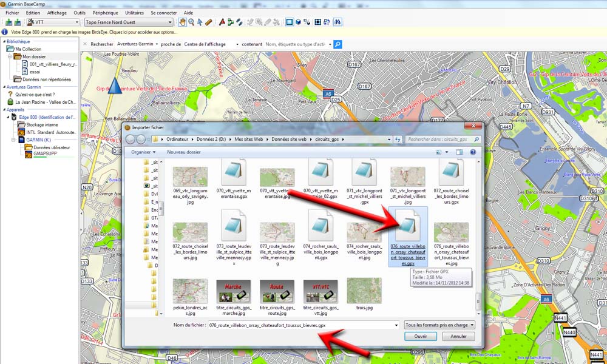Click the send-to-device toolbar icon
The height and width of the screenshot is (364, 607).
pos(8,22)
